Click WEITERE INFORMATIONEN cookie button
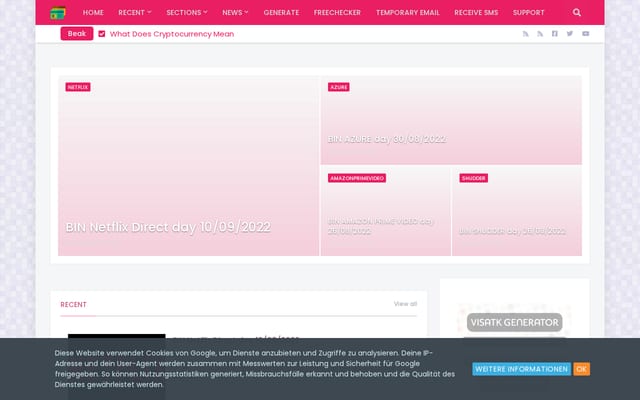Screen dimensions: 640x400 (521, 369)
